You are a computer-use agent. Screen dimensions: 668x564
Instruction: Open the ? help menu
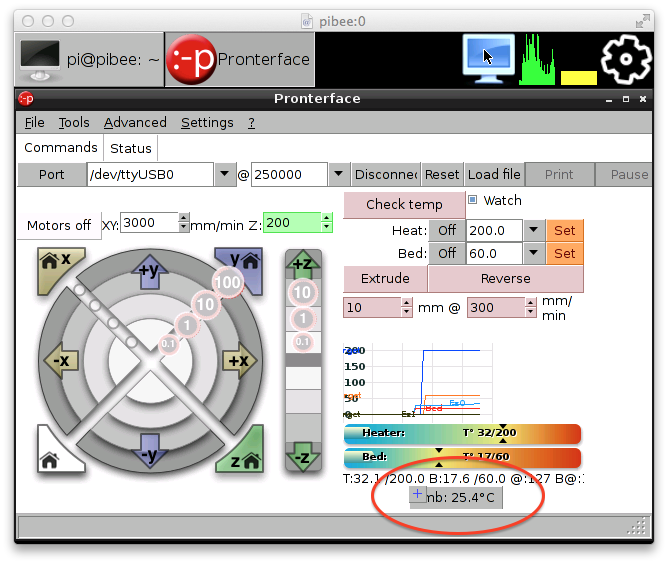251,123
